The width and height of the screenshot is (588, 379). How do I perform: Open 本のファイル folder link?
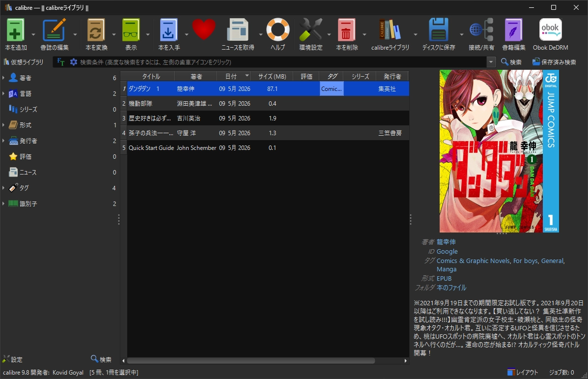(x=451, y=288)
